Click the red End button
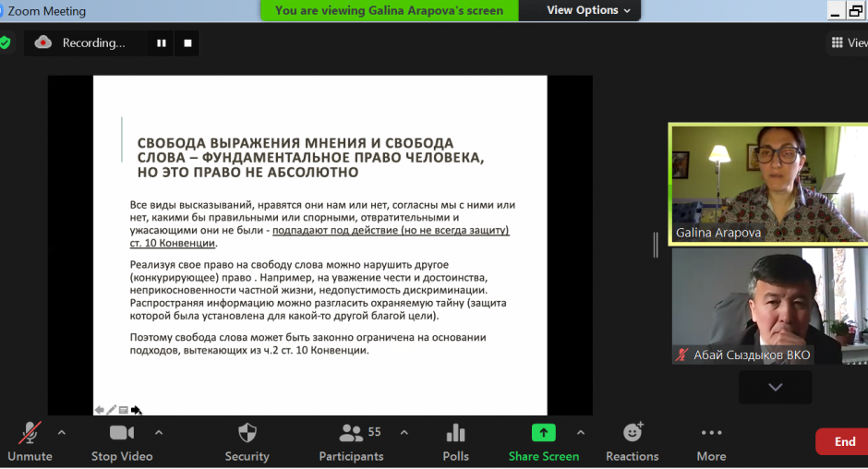868x469 pixels. click(x=844, y=441)
